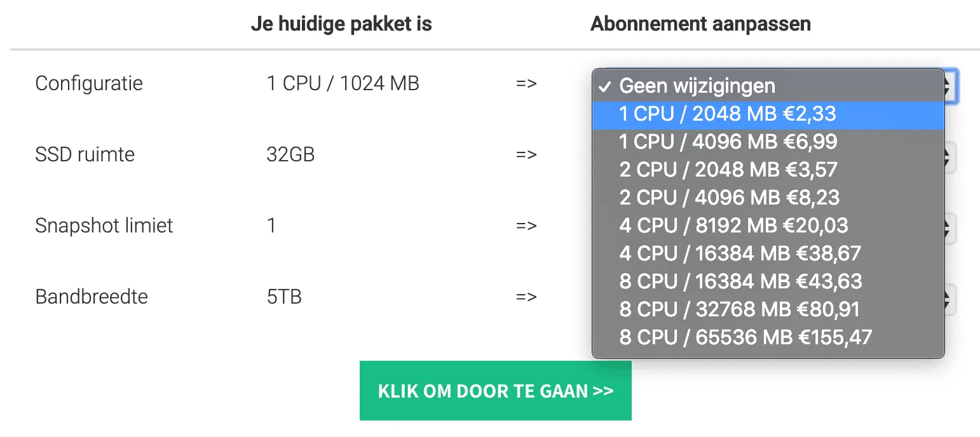980x437 pixels.
Task: Click the 'SSD ruimte' label
Action: (85, 154)
